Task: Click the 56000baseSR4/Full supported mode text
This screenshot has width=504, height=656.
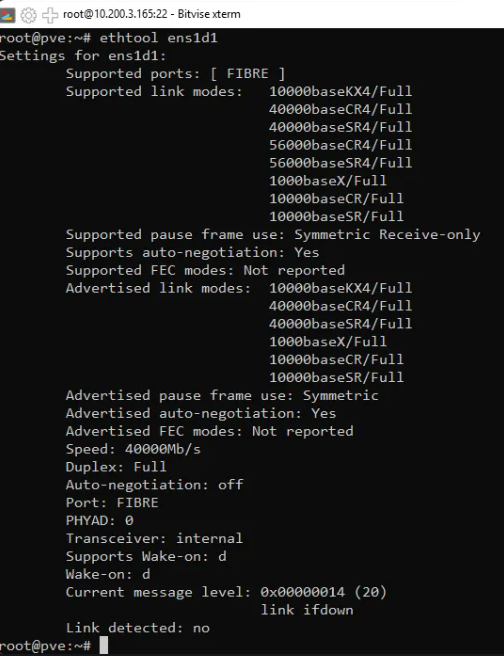Action: click(x=340, y=163)
